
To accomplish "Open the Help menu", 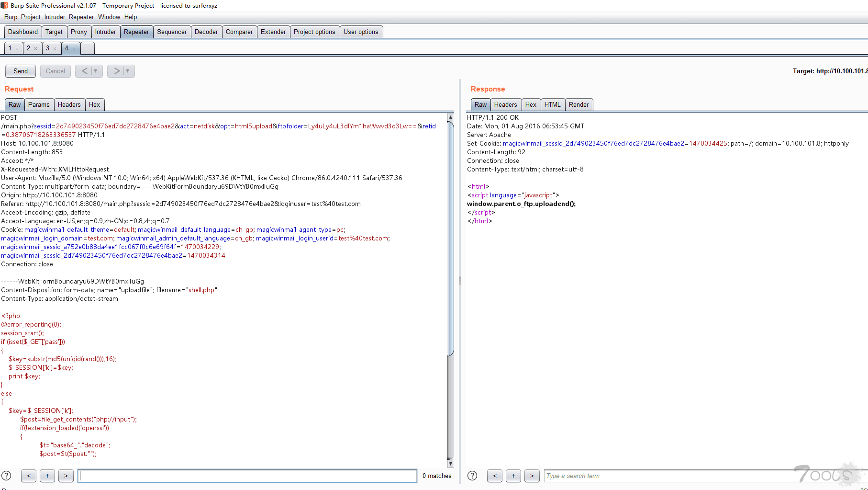I will (x=131, y=17).
